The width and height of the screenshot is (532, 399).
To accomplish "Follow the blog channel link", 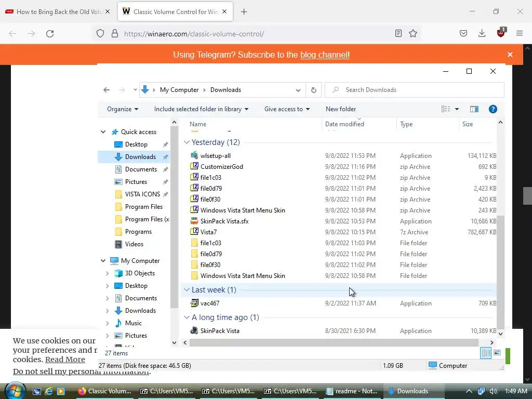I will (x=325, y=55).
